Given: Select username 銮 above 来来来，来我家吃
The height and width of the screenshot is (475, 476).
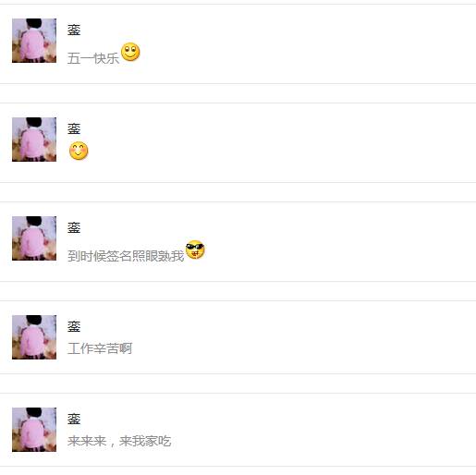Looking at the screenshot, I should click(74, 419).
